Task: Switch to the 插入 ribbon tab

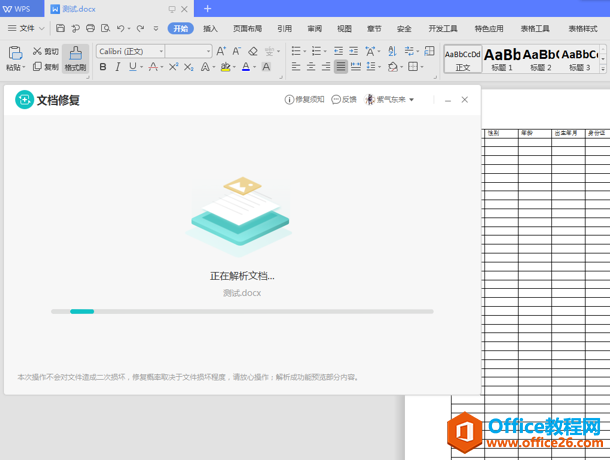Action: click(210, 28)
